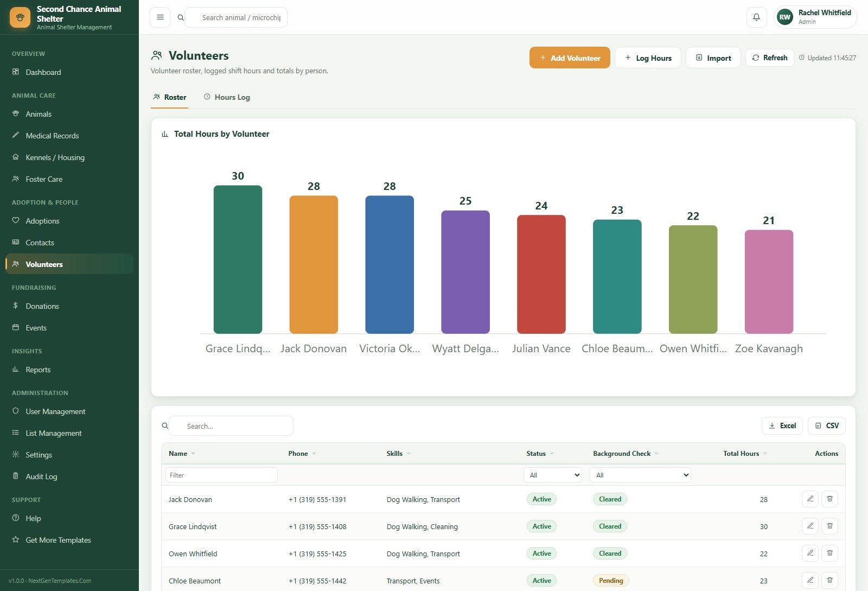This screenshot has height=591, width=868.
Task: Click the search magnifier icon in header
Action: coord(181,17)
